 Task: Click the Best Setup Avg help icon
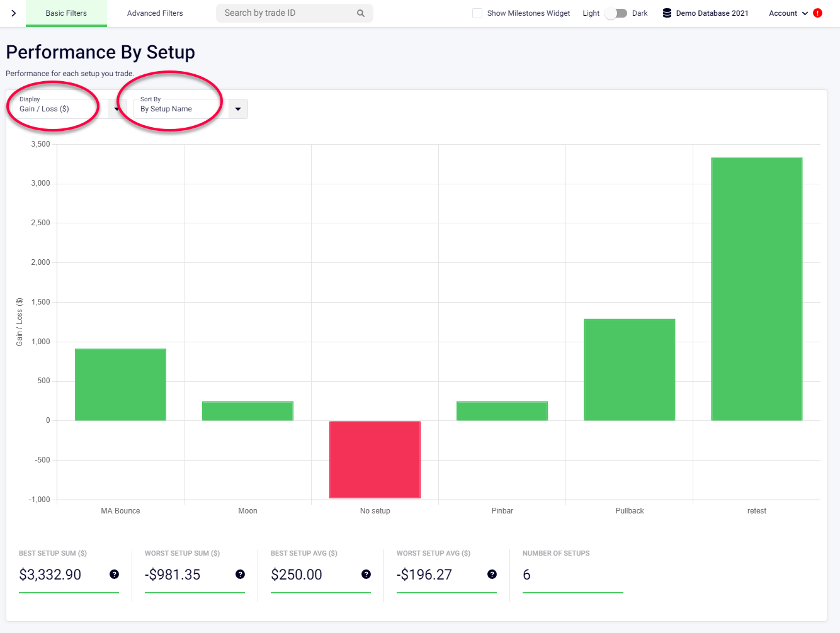tap(366, 574)
